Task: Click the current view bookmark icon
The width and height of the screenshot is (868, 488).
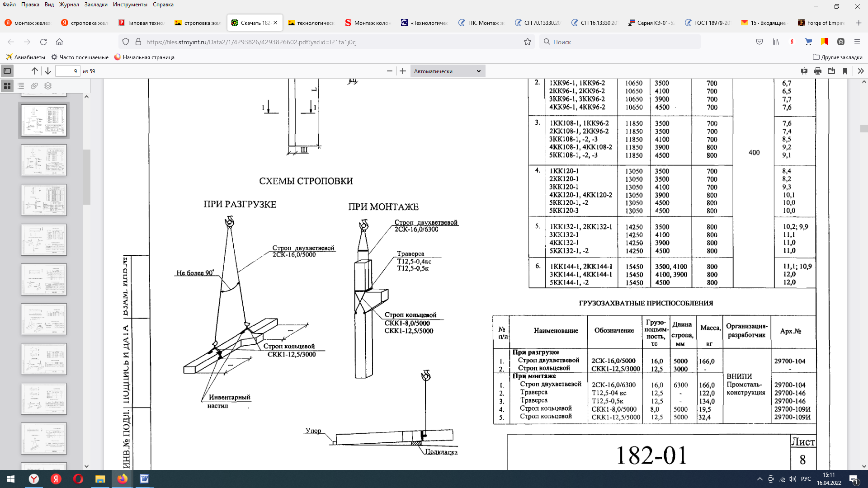Action: click(x=845, y=71)
